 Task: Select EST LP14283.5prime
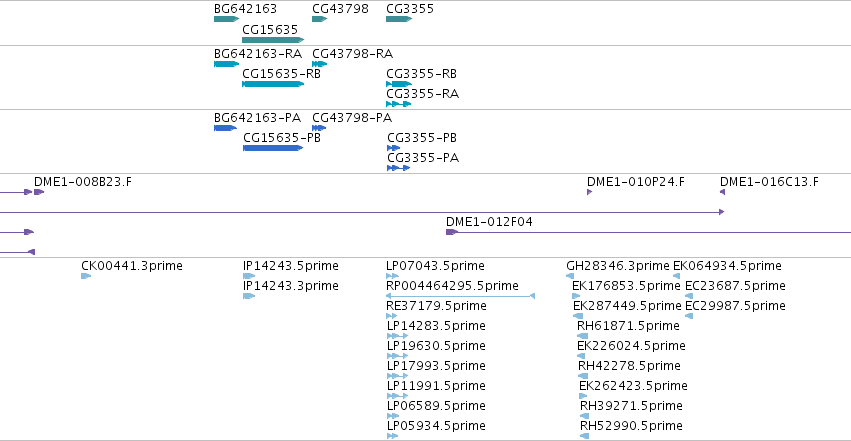pos(397,336)
